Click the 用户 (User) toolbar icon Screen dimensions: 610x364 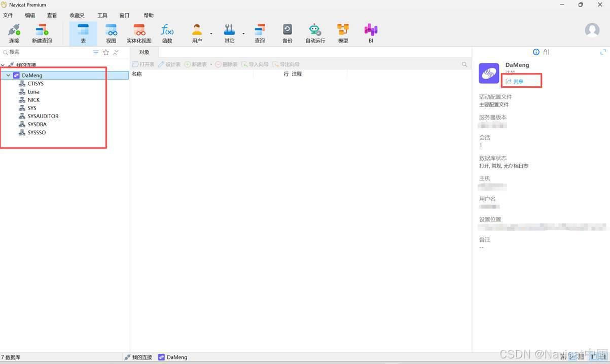click(197, 33)
